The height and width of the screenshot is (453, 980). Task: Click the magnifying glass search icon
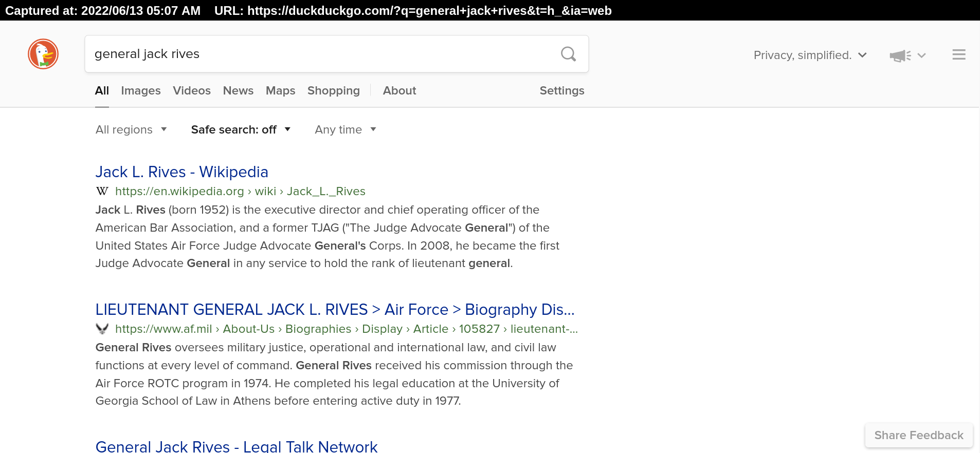pos(568,54)
